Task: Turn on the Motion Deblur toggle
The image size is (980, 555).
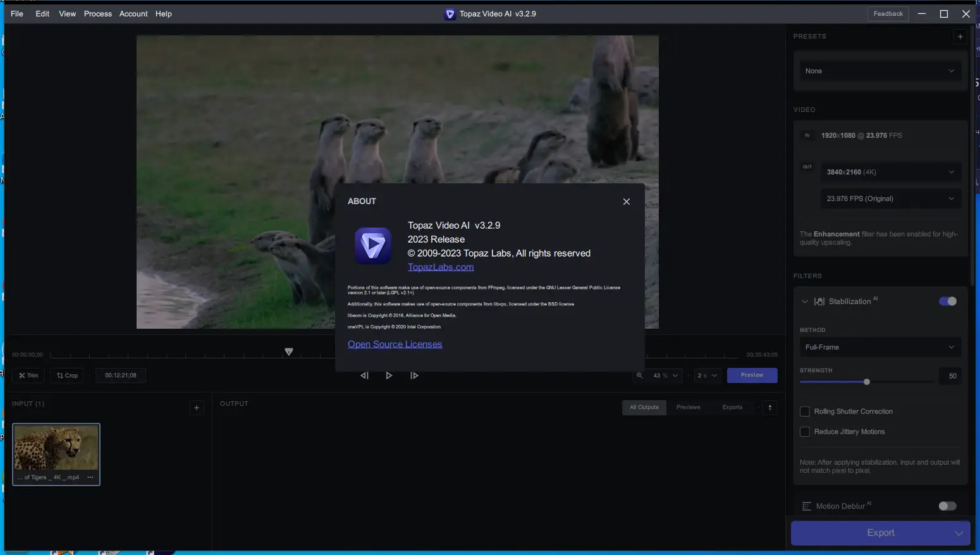Action: 948,506
